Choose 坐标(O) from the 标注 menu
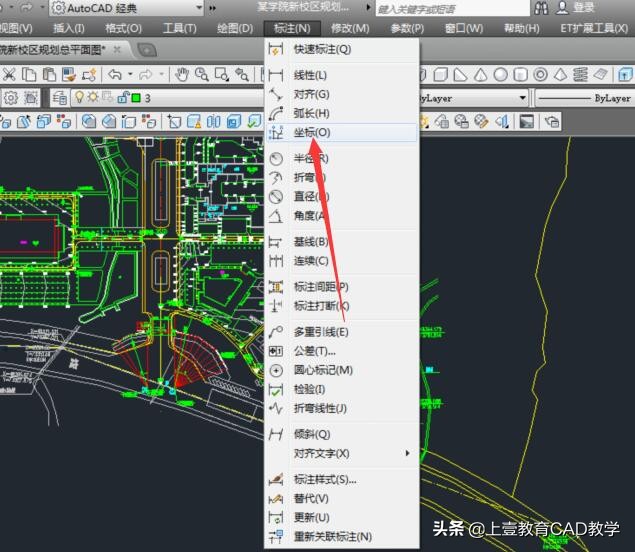The height and width of the screenshot is (552, 635). pos(341,132)
